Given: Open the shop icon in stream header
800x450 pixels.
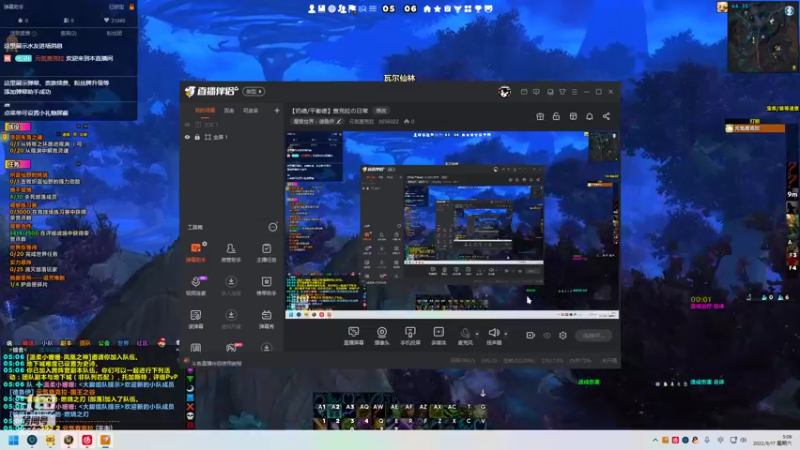Looking at the screenshot, I should [x=573, y=116].
